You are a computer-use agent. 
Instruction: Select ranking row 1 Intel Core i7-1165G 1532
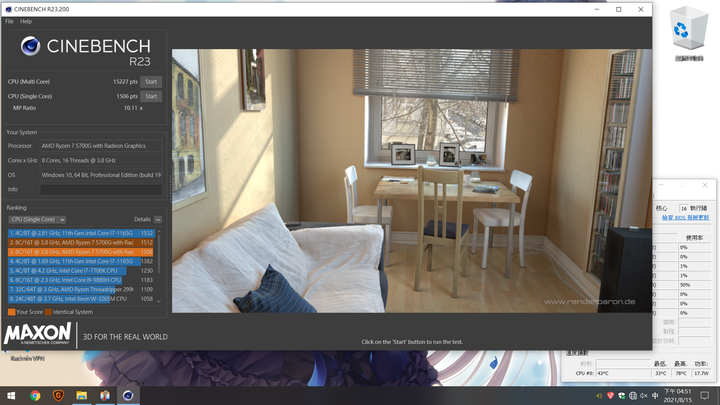81,233
